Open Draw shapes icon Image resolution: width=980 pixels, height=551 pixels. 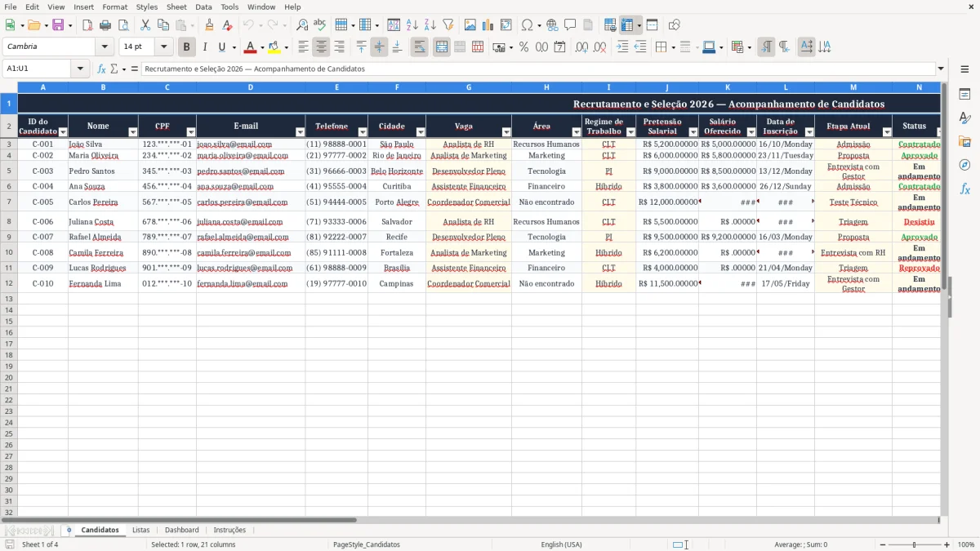point(675,25)
